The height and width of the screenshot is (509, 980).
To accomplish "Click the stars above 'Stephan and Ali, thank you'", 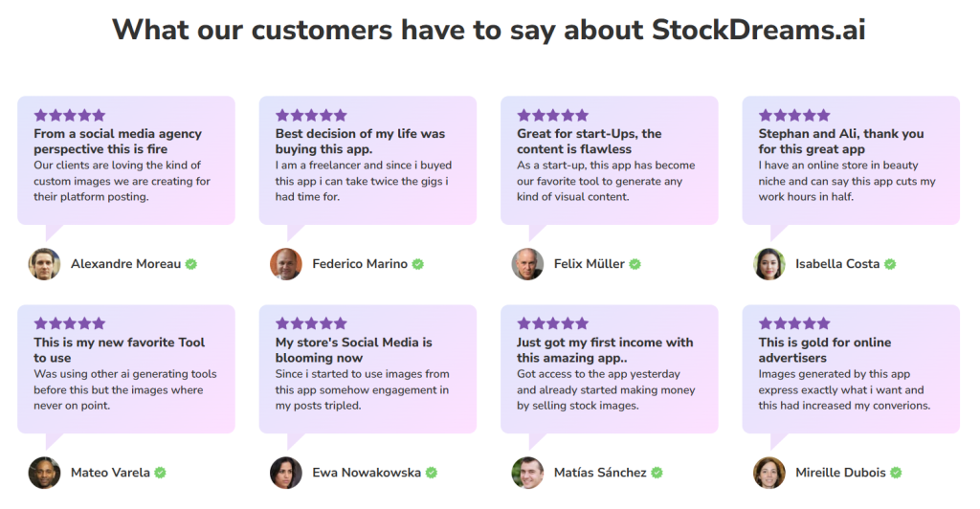I will coord(794,115).
